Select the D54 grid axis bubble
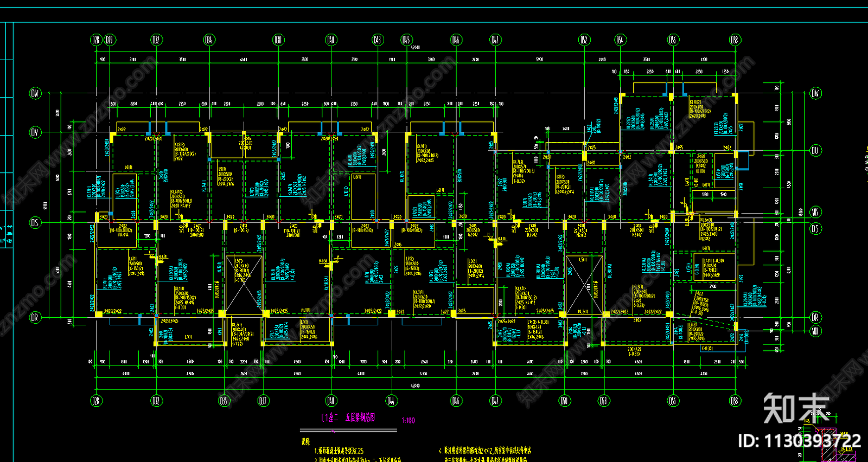Viewport: 868px width, 462px height. tap(620, 40)
